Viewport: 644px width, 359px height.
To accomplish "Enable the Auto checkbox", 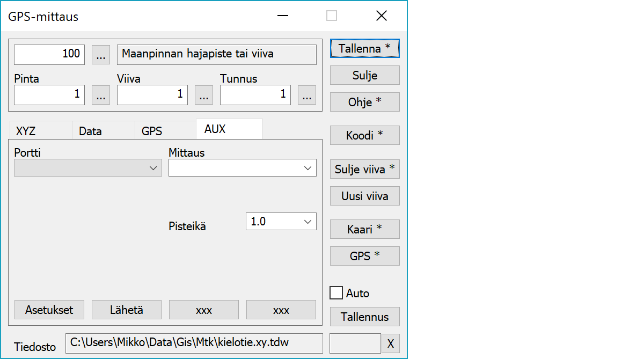I will tap(336, 293).
